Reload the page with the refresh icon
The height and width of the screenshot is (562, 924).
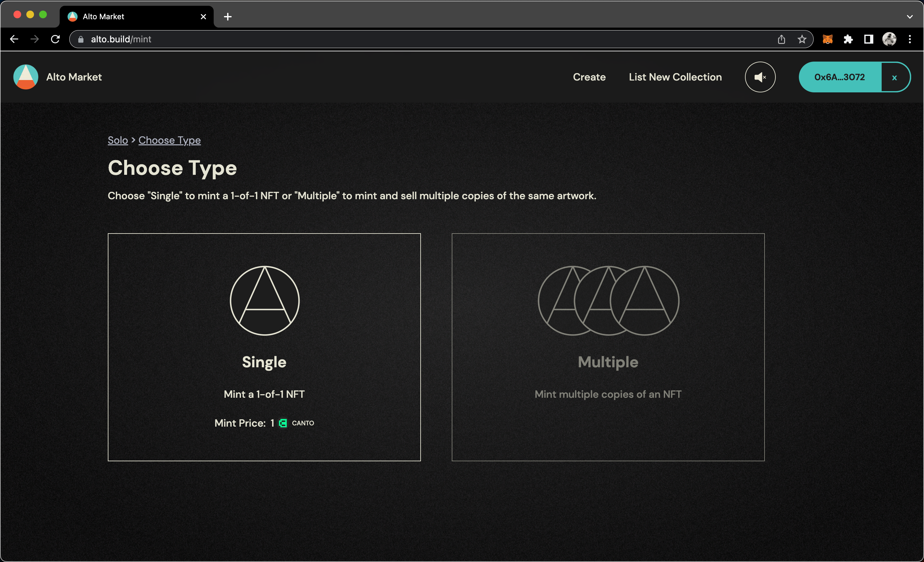click(x=55, y=39)
